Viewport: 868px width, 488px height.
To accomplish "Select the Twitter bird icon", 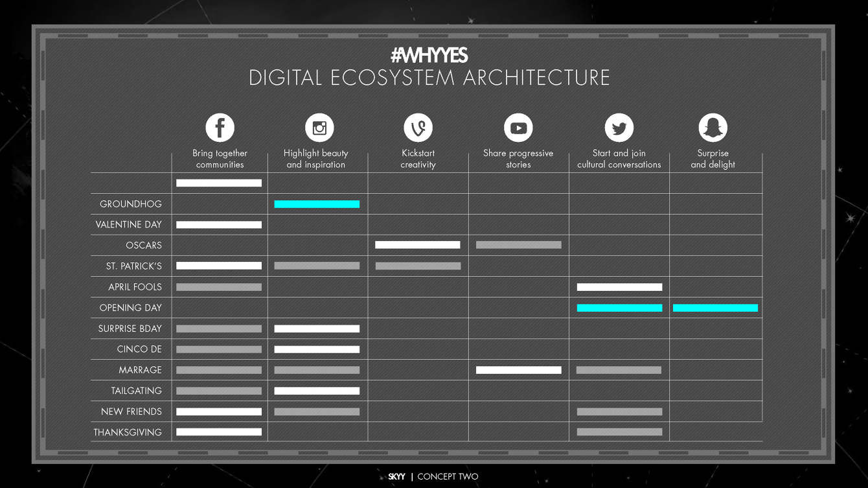I will click(619, 128).
